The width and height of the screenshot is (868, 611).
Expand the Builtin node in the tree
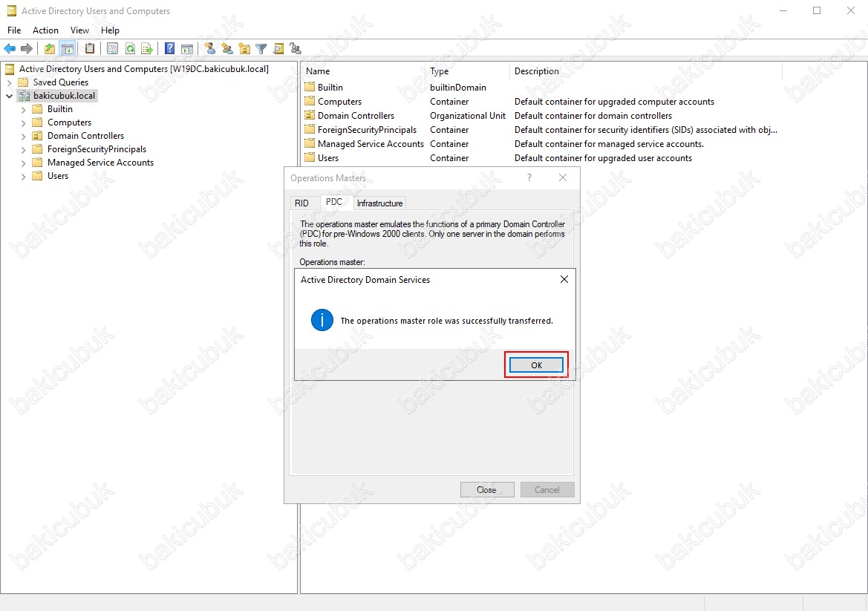[x=23, y=110]
